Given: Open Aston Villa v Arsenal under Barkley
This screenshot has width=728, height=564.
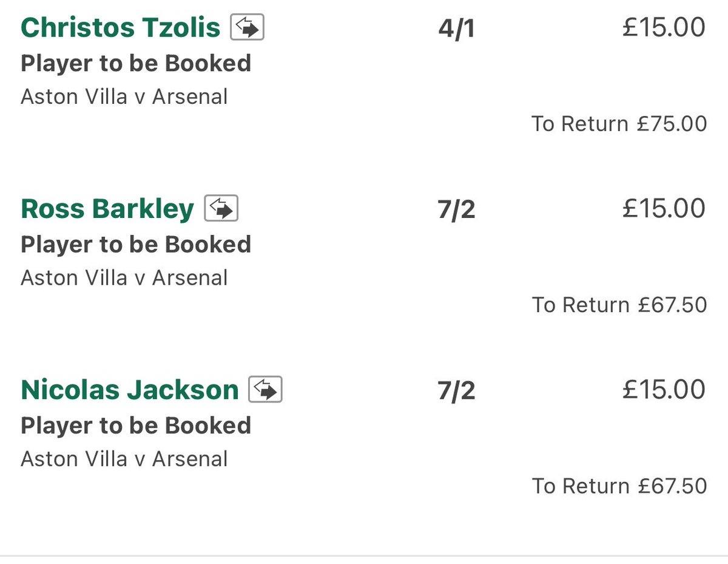Looking at the screenshot, I should pyautogui.click(x=124, y=277).
